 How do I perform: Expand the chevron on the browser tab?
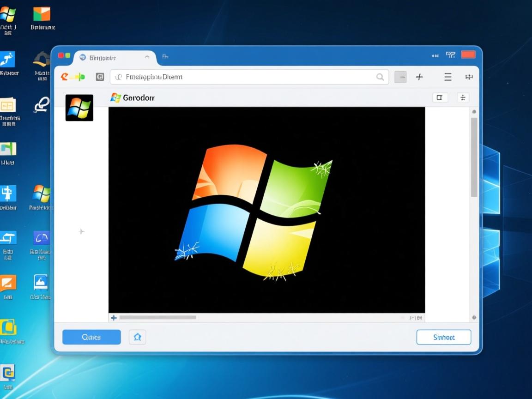pos(147,58)
